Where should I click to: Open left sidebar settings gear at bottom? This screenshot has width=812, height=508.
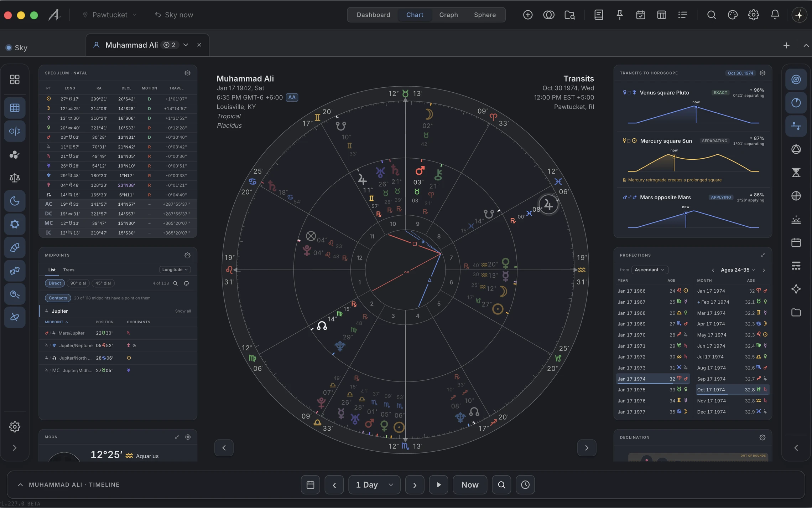pyautogui.click(x=15, y=427)
